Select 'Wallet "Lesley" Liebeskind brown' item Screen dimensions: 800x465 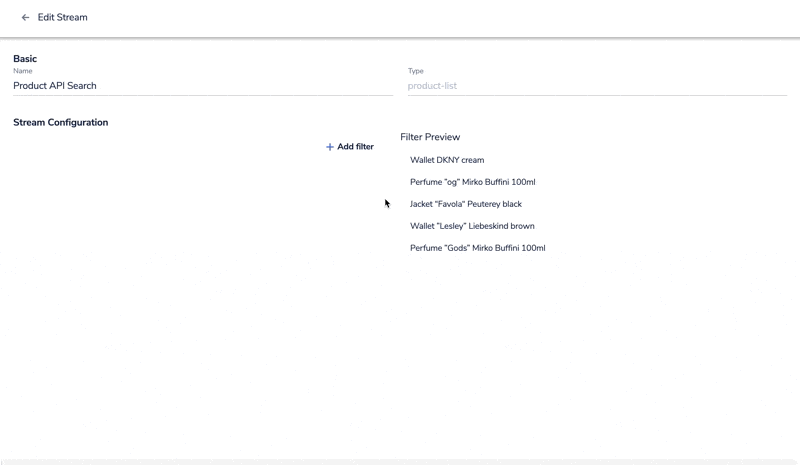[x=472, y=226]
